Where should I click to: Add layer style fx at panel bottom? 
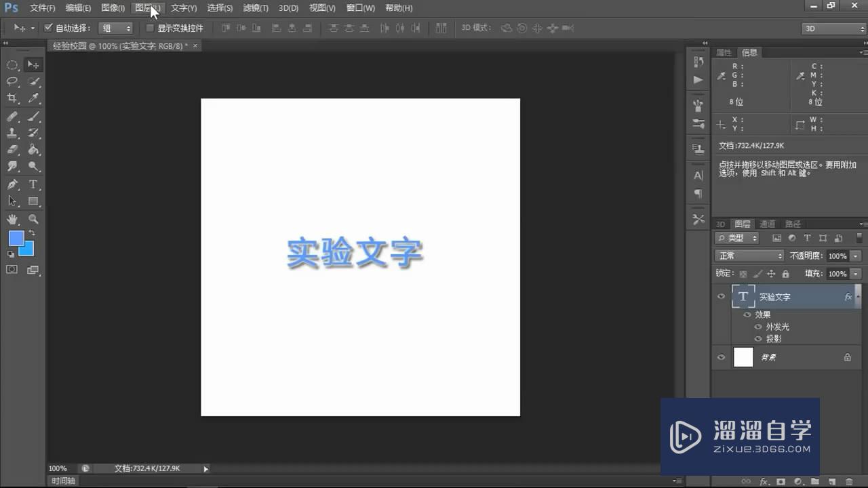pyautogui.click(x=764, y=481)
